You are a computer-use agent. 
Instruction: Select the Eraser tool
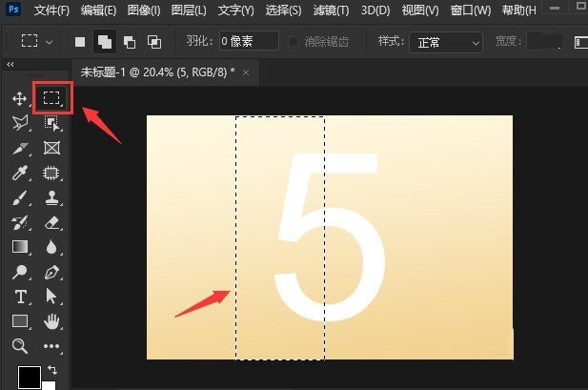coord(51,222)
